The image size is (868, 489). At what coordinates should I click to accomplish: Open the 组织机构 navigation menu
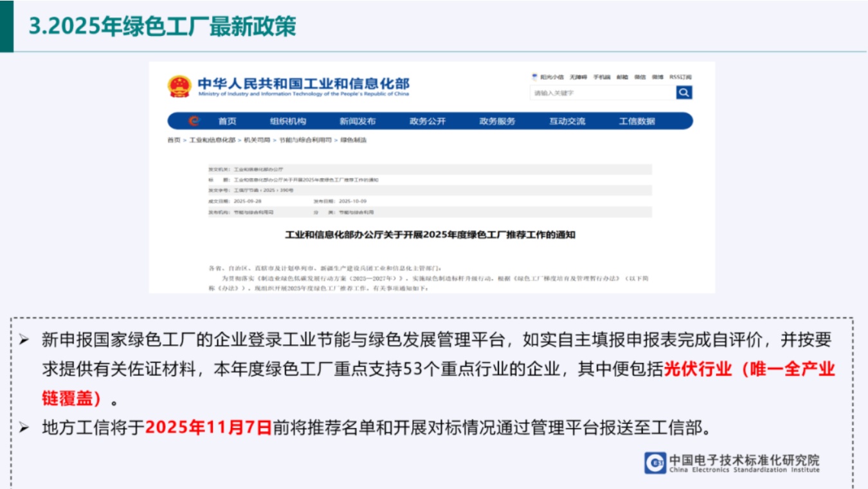288,121
